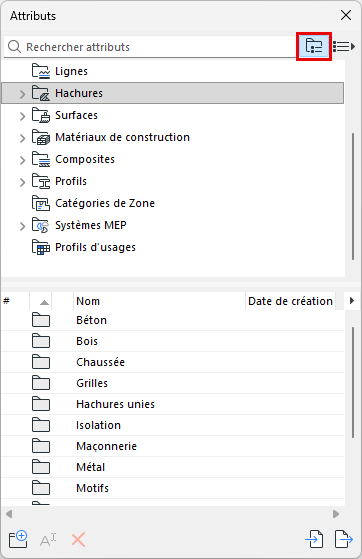Expand the Surfaces tree node

pos(22,116)
